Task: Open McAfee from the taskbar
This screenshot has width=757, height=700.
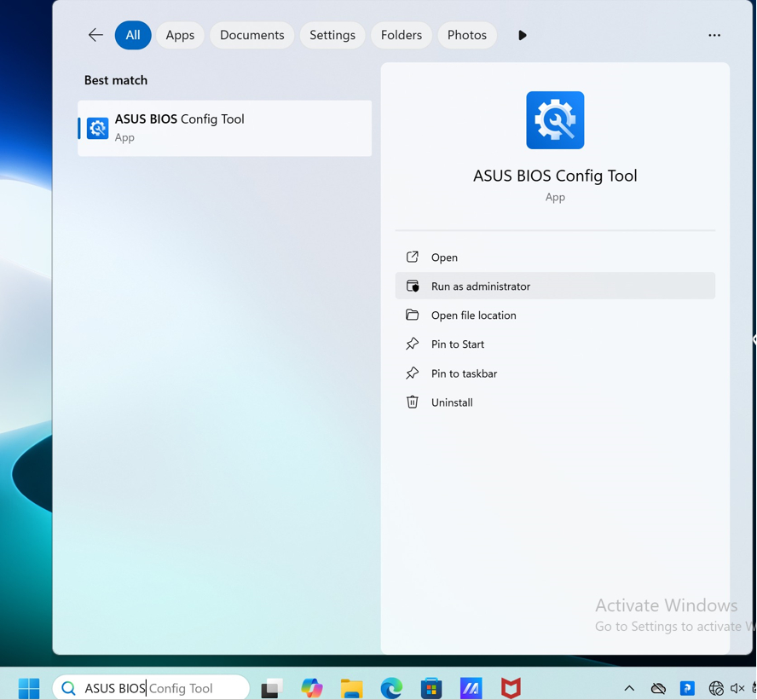Action: coord(511,688)
